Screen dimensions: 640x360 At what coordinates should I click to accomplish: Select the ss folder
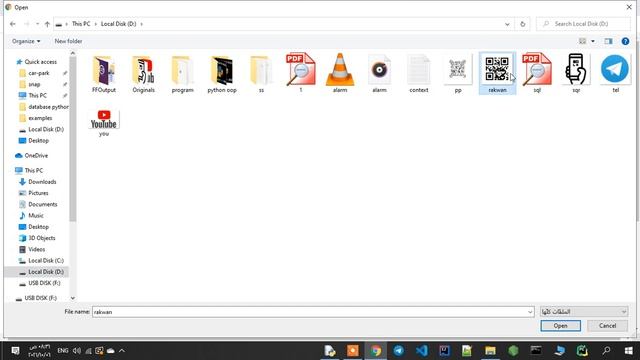(x=261, y=73)
